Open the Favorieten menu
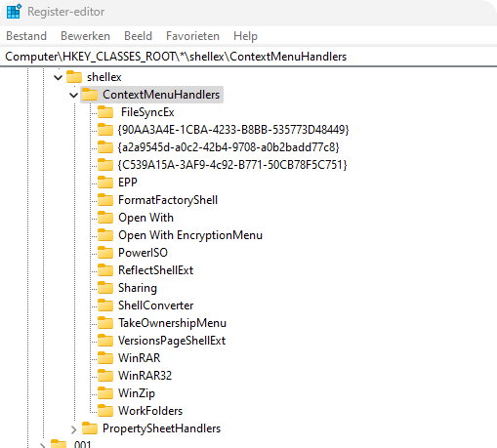Image resolution: width=497 pixels, height=448 pixels. coord(192,36)
